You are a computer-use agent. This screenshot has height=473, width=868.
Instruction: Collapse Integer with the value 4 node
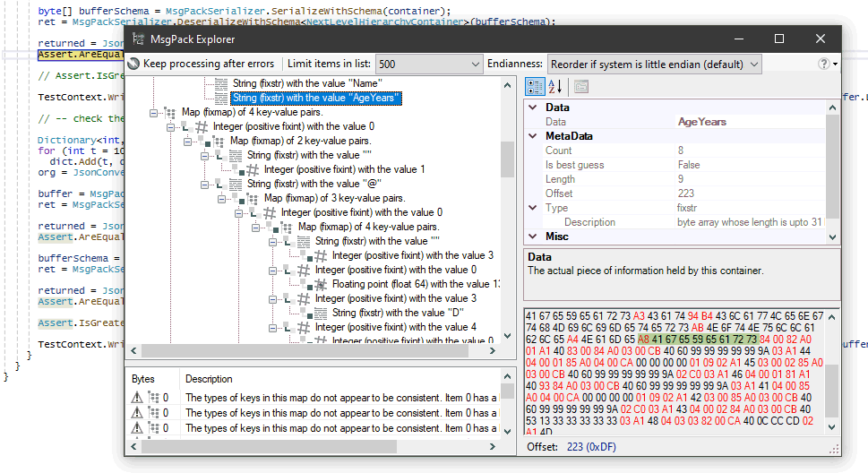(x=272, y=329)
